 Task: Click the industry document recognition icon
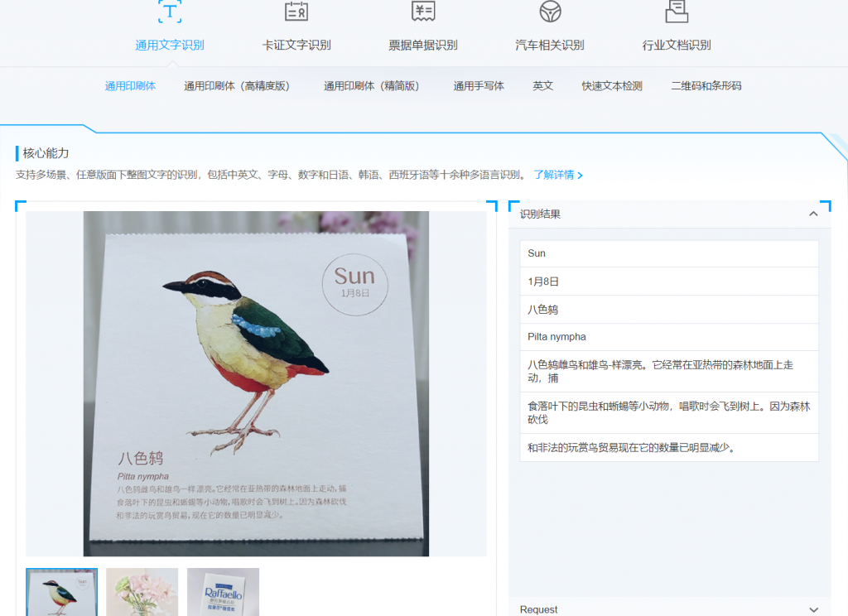(677, 11)
